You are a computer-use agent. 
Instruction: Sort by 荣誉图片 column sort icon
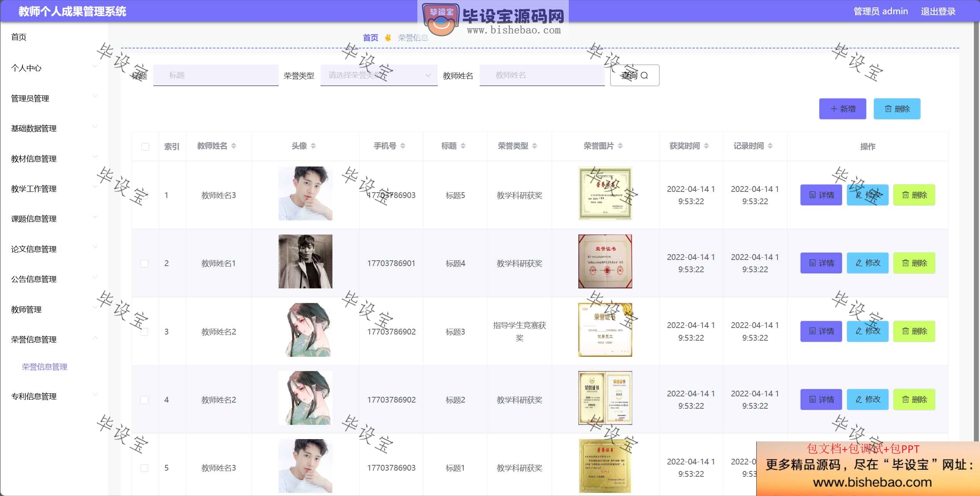point(620,146)
